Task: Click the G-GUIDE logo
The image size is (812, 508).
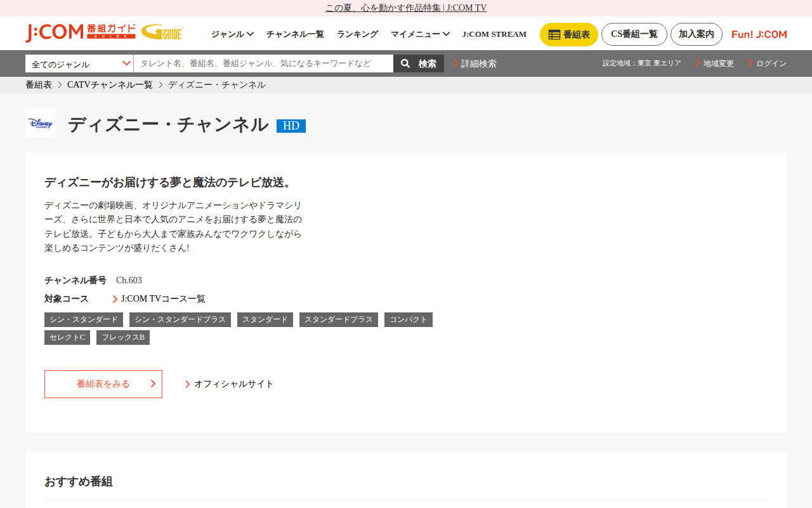Action: click(162, 32)
